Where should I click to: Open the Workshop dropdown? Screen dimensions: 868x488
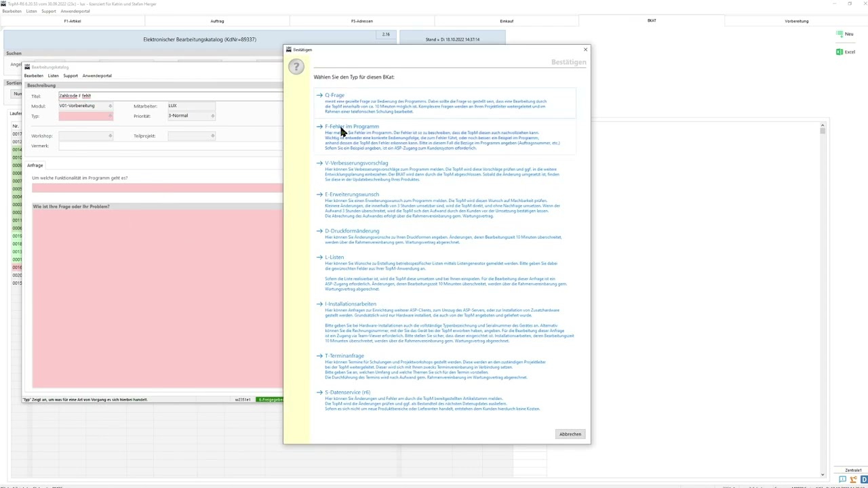tap(85, 136)
